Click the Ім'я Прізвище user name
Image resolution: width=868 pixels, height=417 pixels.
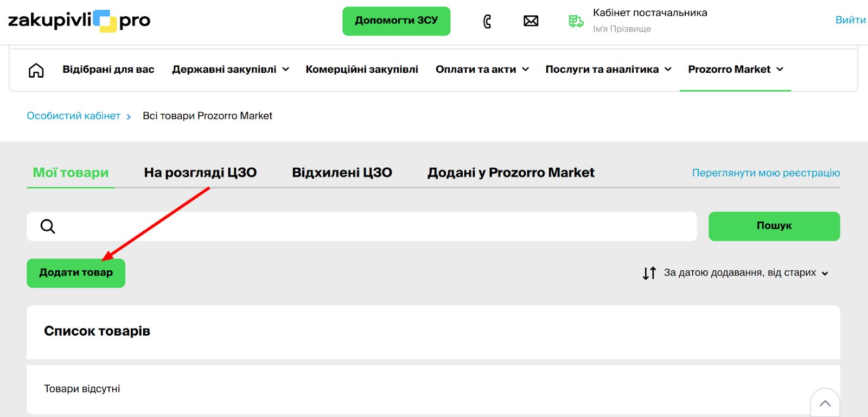[622, 29]
